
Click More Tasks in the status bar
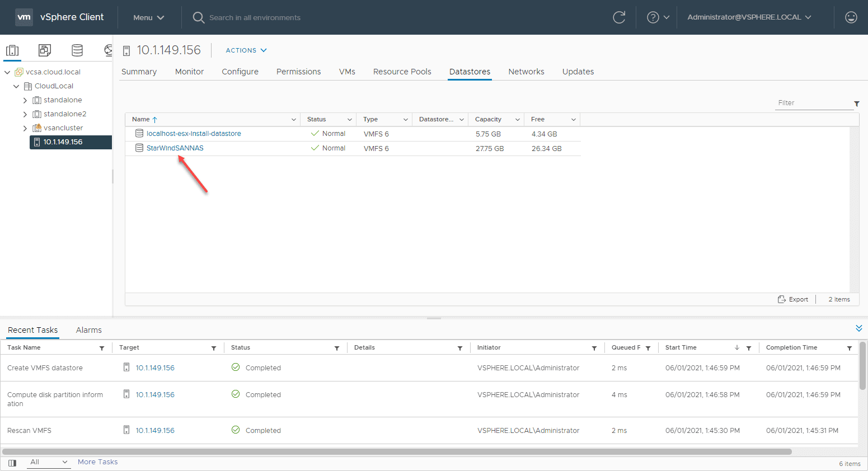[97, 462]
